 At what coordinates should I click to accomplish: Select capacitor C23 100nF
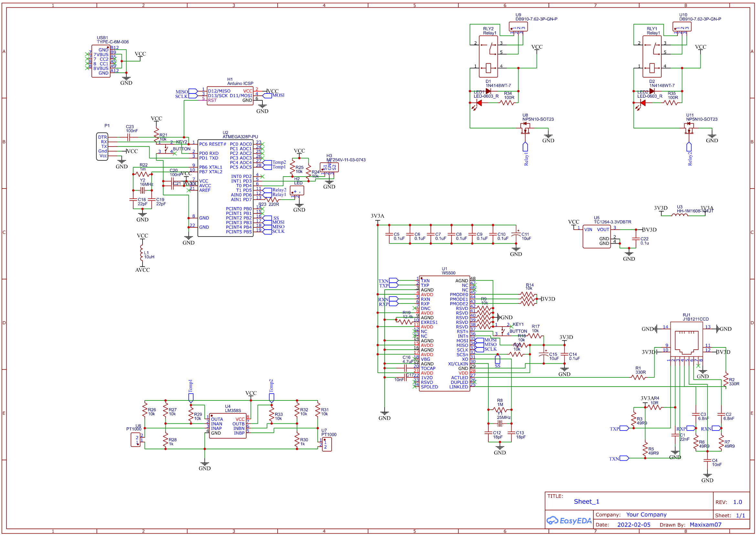coord(128,137)
